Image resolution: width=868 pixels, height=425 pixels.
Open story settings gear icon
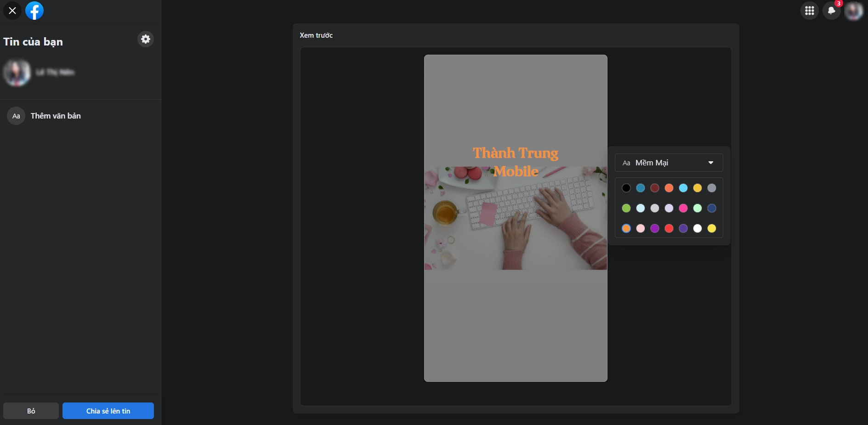pos(146,39)
